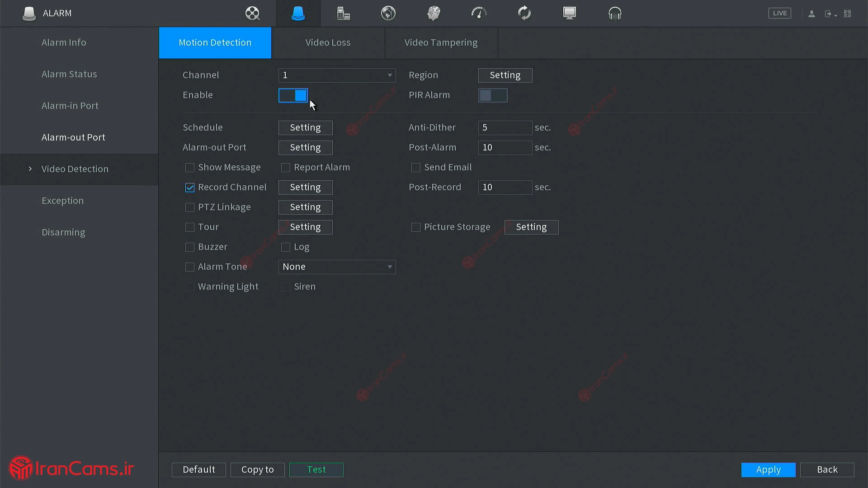This screenshot has height=488, width=868.
Task: Open the speedometer maintenance icon
Action: click(x=479, y=13)
